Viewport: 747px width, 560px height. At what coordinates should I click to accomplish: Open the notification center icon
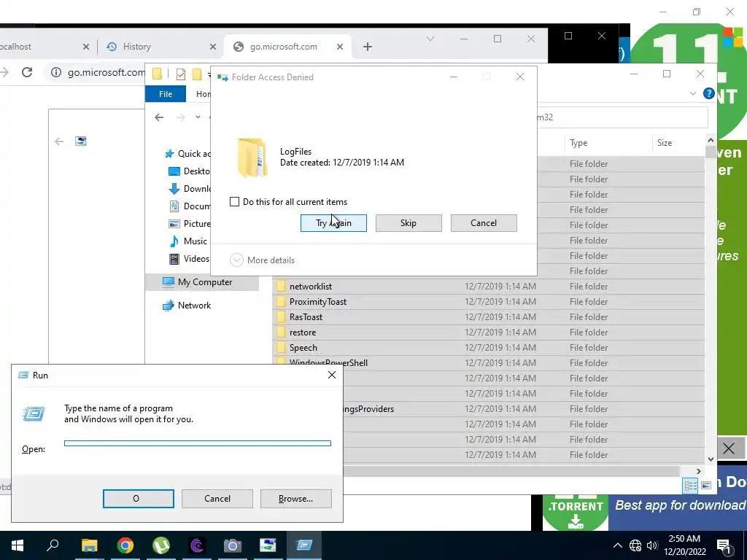pyautogui.click(x=723, y=547)
